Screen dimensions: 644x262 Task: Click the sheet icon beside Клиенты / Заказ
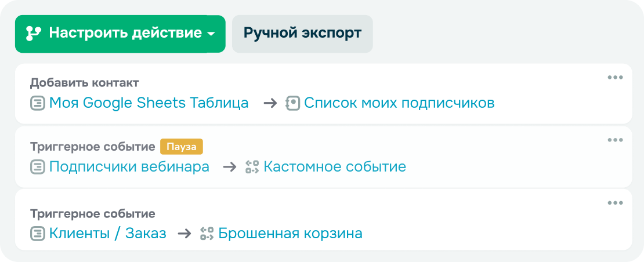37,234
